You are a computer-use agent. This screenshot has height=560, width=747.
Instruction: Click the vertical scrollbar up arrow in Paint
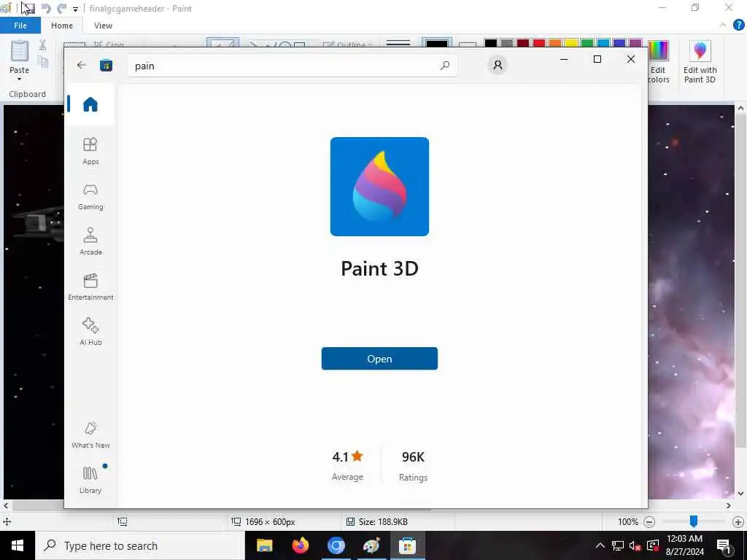click(x=740, y=109)
